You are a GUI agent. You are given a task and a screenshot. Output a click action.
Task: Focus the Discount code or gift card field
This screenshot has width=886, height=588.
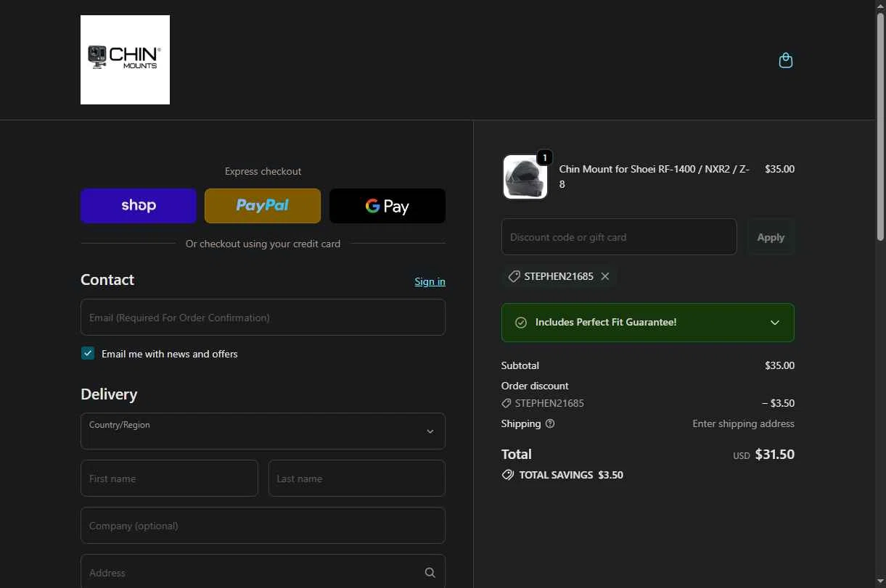(x=619, y=237)
